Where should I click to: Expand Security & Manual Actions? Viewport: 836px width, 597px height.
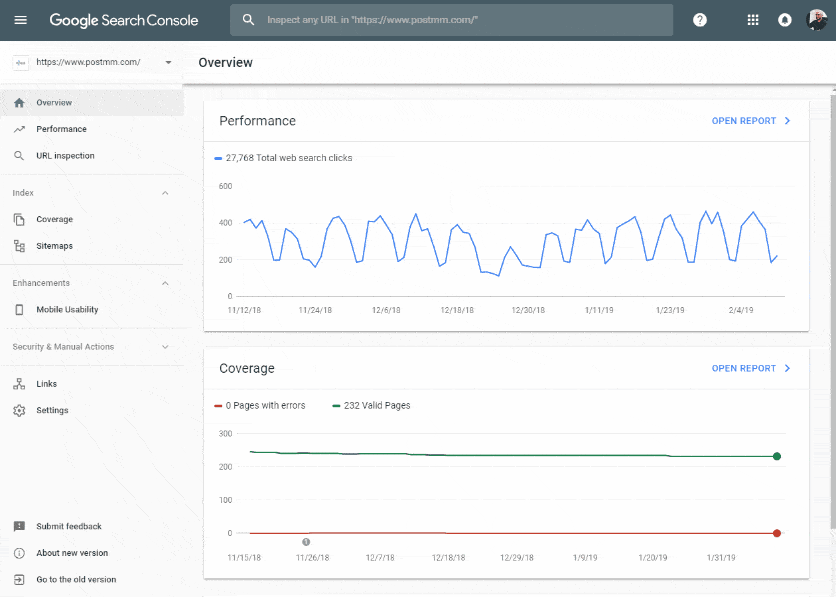pos(164,347)
